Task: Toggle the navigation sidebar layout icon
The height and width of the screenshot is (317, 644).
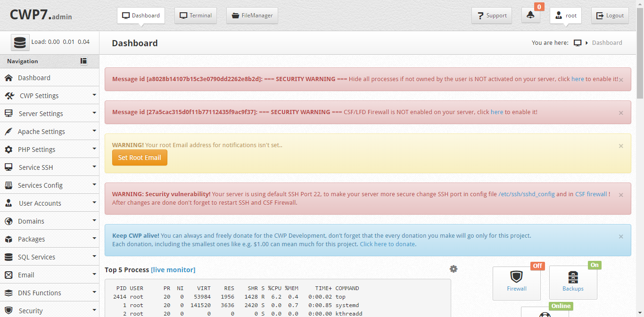Action: 83,61
